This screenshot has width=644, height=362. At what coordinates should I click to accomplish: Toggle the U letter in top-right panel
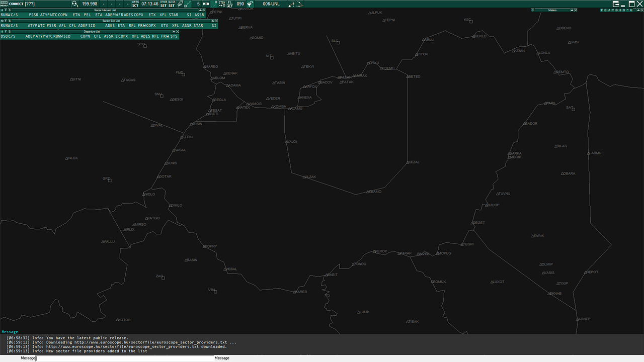point(631,10)
